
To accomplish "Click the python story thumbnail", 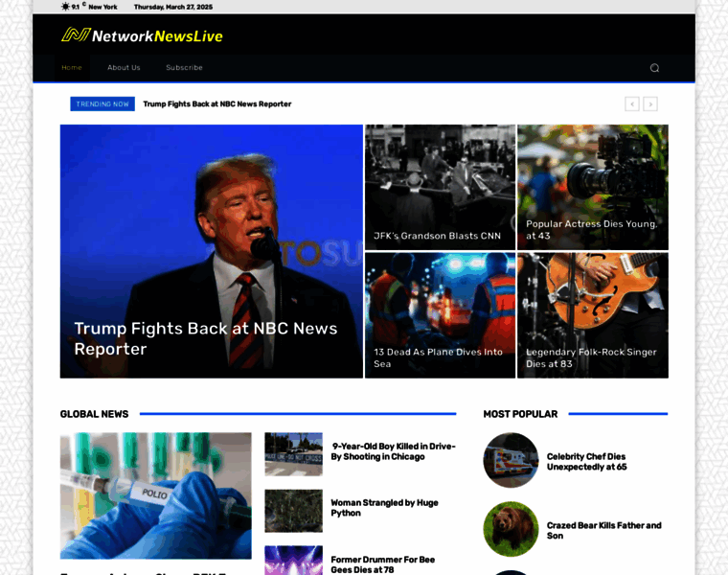I will point(293,511).
